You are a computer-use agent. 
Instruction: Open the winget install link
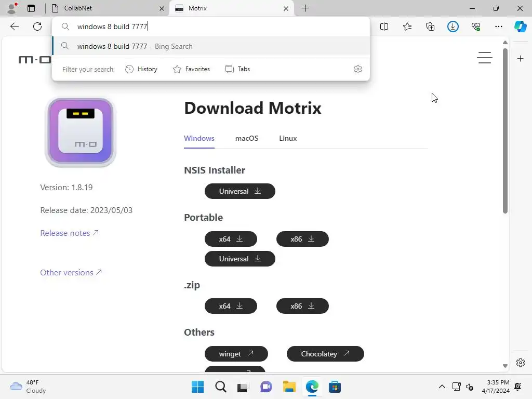click(236, 354)
